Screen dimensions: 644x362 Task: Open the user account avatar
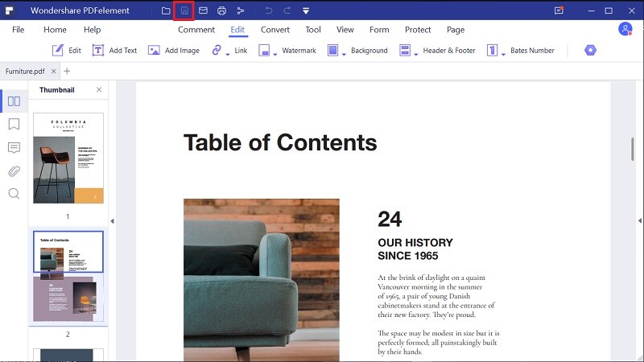click(x=625, y=29)
